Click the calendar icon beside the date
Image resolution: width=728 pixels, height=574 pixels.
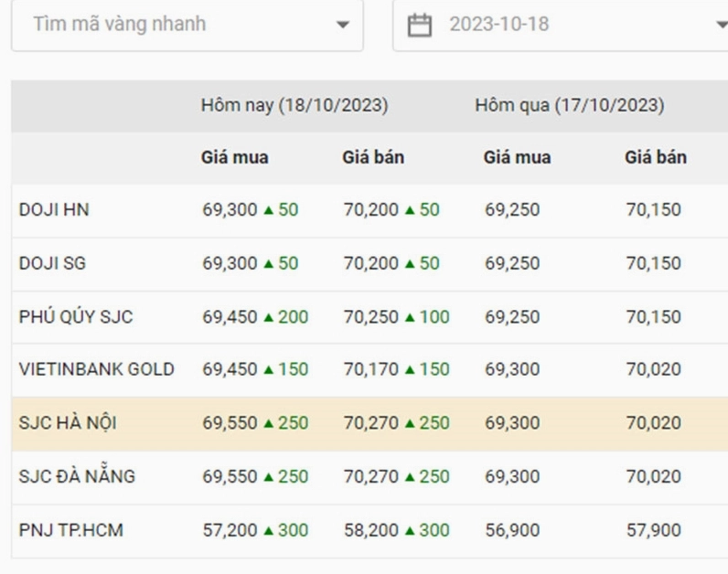[x=419, y=25]
